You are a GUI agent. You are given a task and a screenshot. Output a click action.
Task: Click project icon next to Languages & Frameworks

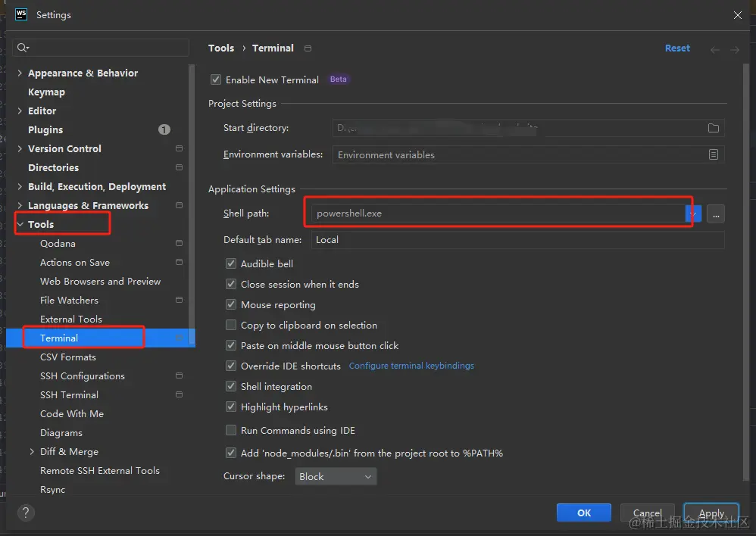coord(179,205)
